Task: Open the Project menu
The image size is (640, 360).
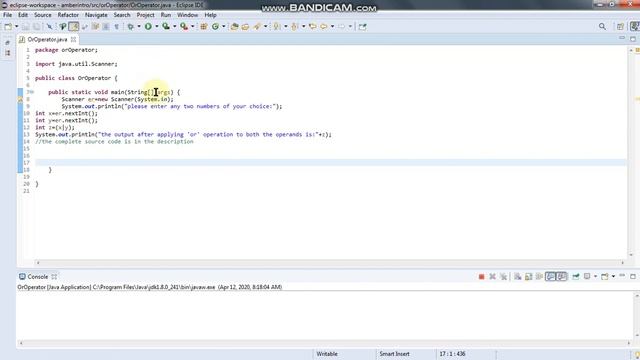Action: point(145,15)
